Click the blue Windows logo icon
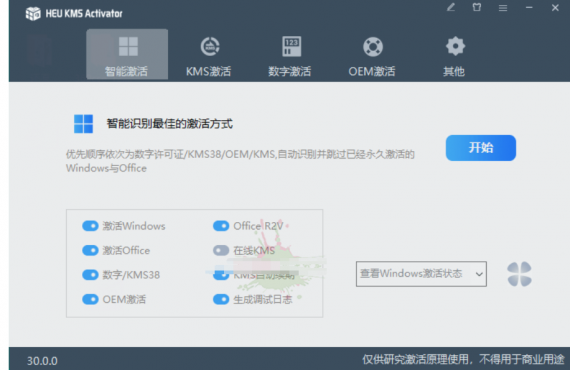The width and height of the screenshot is (570, 370). pos(83,124)
